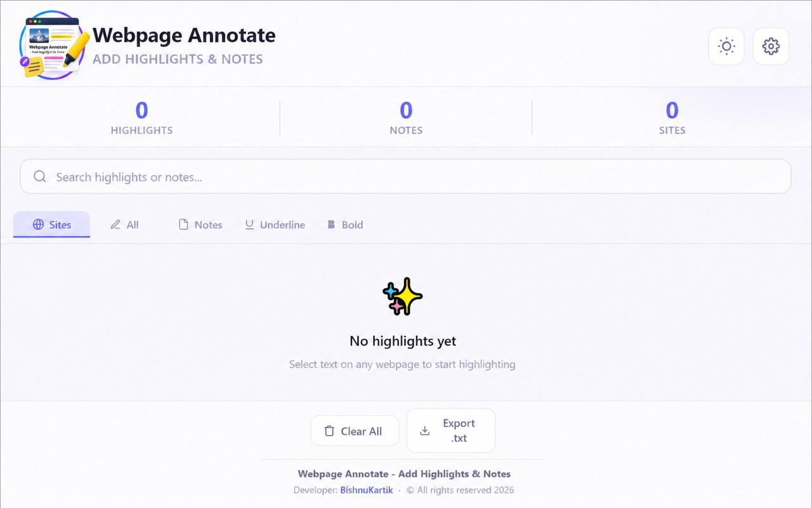Viewport: 812px width, 508px height.
Task: Click the trash can icon in Clear All
Action: (329, 431)
